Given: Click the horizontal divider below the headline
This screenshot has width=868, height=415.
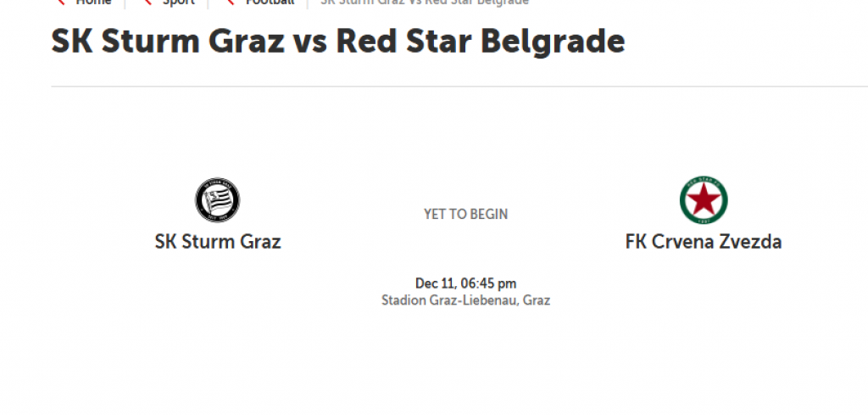Looking at the screenshot, I should point(458,87).
